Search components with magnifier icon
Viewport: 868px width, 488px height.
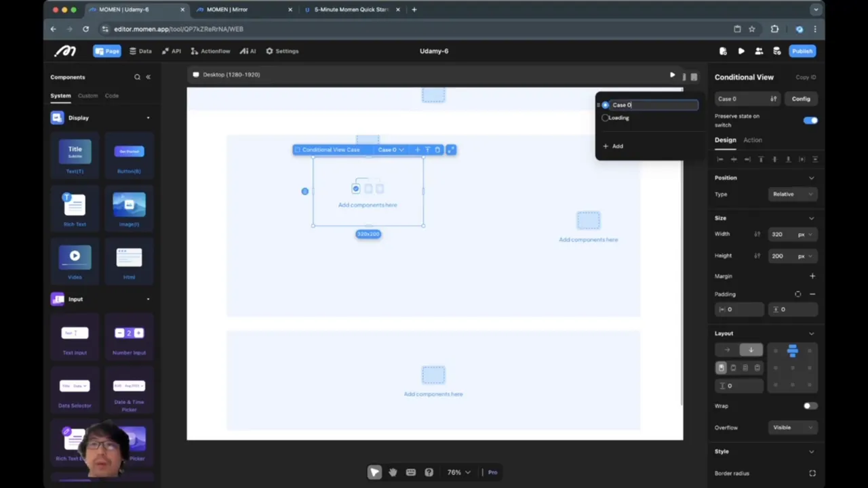137,77
